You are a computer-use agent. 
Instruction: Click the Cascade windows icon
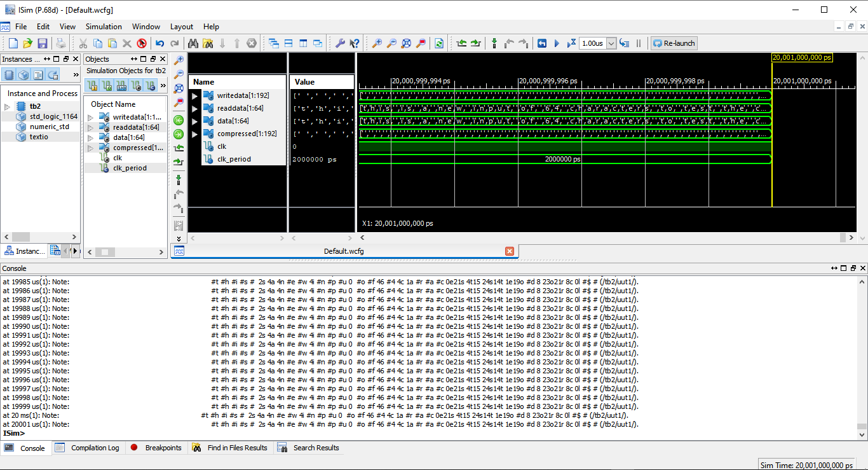pyautogui.click(x=274, y=43)
